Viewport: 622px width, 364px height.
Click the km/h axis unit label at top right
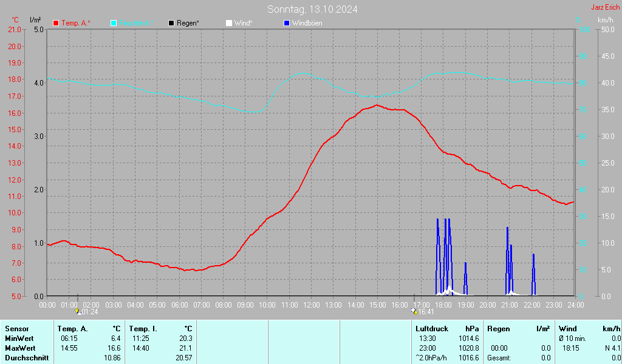[x=606, y=20]
